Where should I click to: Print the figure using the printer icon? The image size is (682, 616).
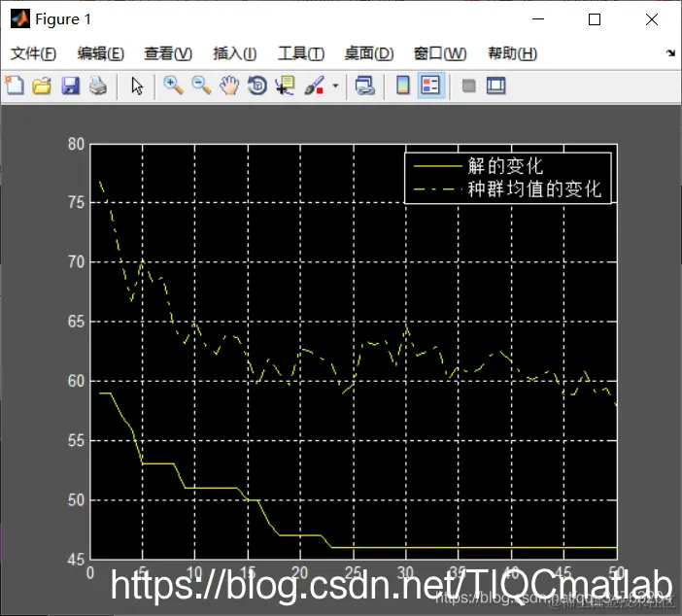coord(98,86)
